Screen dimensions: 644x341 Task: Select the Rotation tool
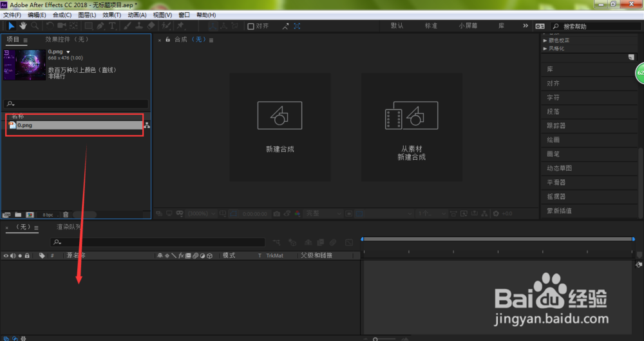tap(50, 26)
